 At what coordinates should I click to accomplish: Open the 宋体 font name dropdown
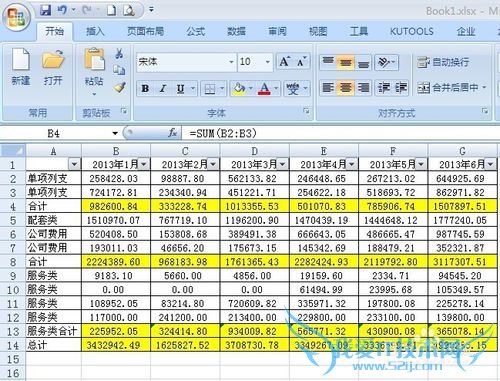(231, 62)
